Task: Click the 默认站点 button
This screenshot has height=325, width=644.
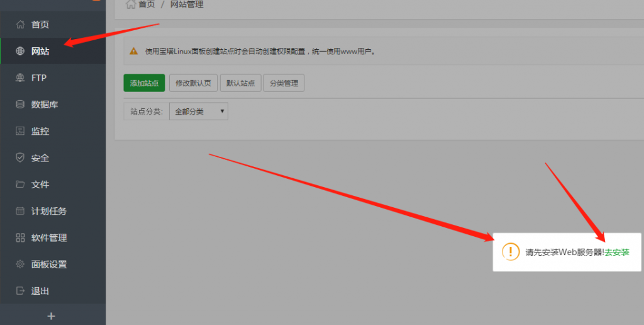Action: (240, 83)
